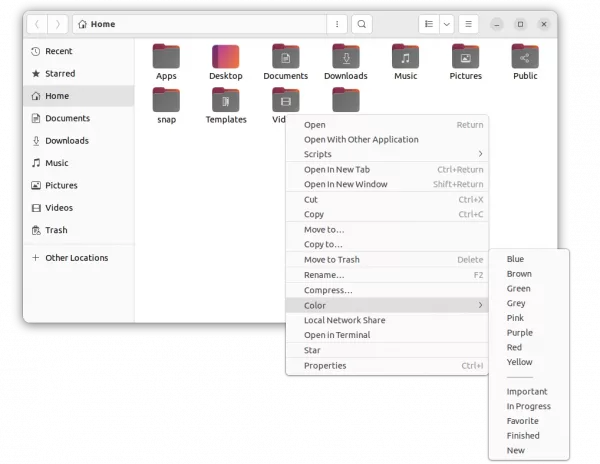Apply the Favorite emblem
The image size is (600, 464).
coord(529,421)
